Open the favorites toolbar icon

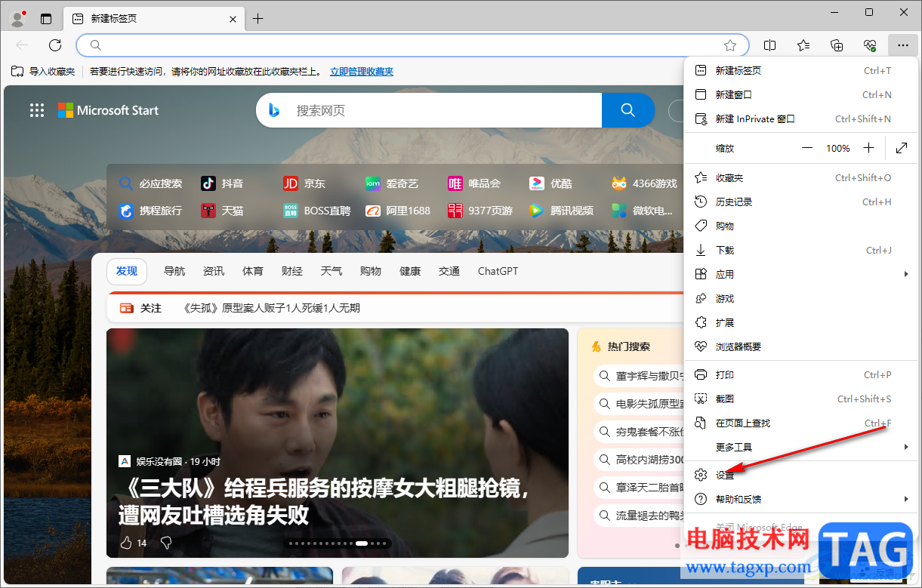pos(803,45)
